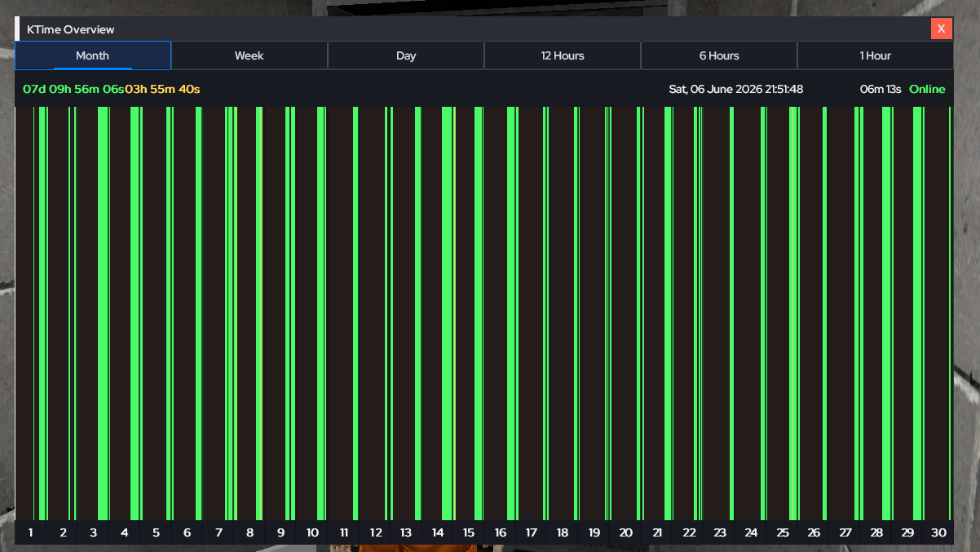This screenshot has height=552, width=980.
Task: Select day 24 on the timeline axis
Action: coord(751,532)
